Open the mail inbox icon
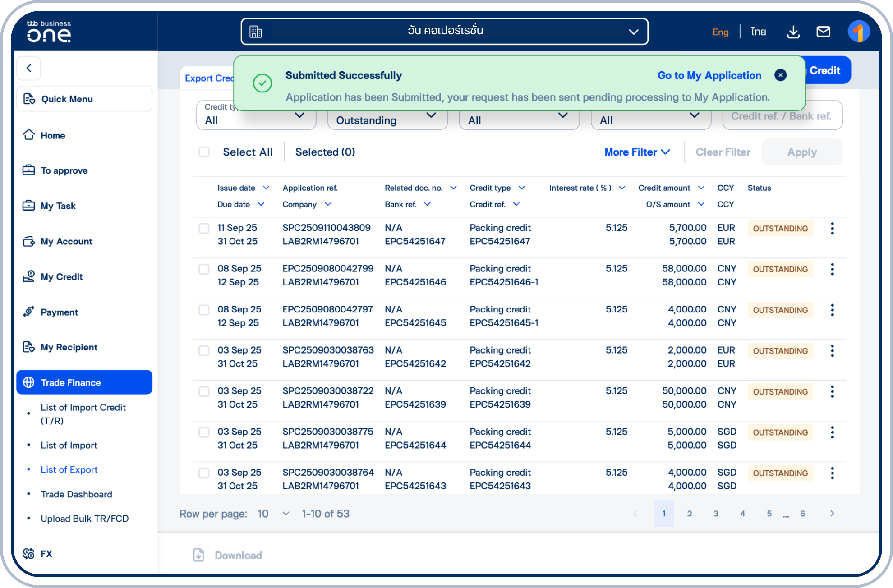Screen dimensions: 893x588 point(823,32)
